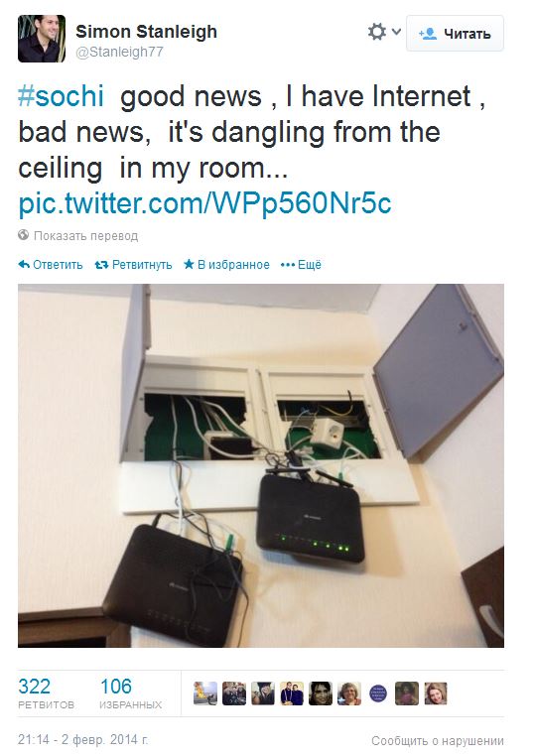This screenshot has height=756, width=534.
Task: Open the @Stanleigh77 handle link
Action: tap(120, 52)
